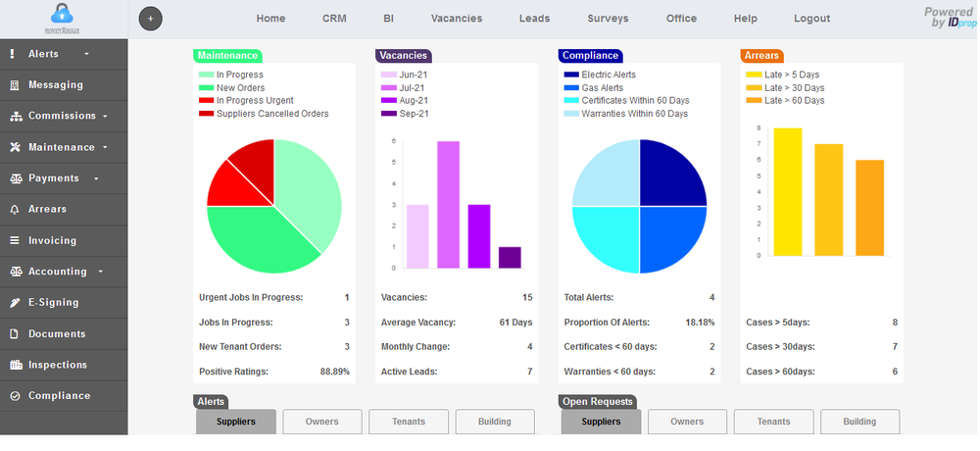The image size is (980, 451).
Task: Click the E-Signing pen icon
Action: coord(15,303)
